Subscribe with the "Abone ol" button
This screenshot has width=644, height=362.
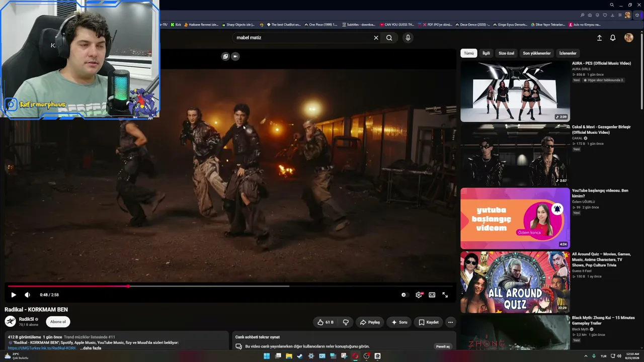tap(58, 322)
